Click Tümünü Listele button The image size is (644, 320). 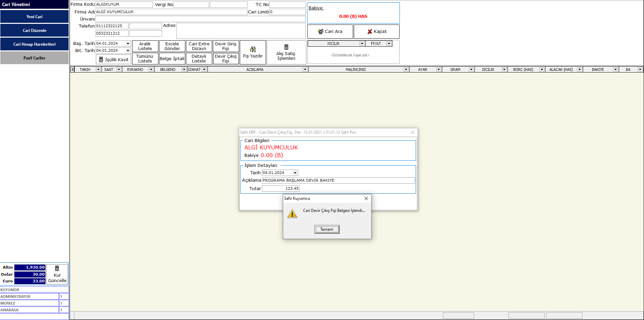pos(145,58)
